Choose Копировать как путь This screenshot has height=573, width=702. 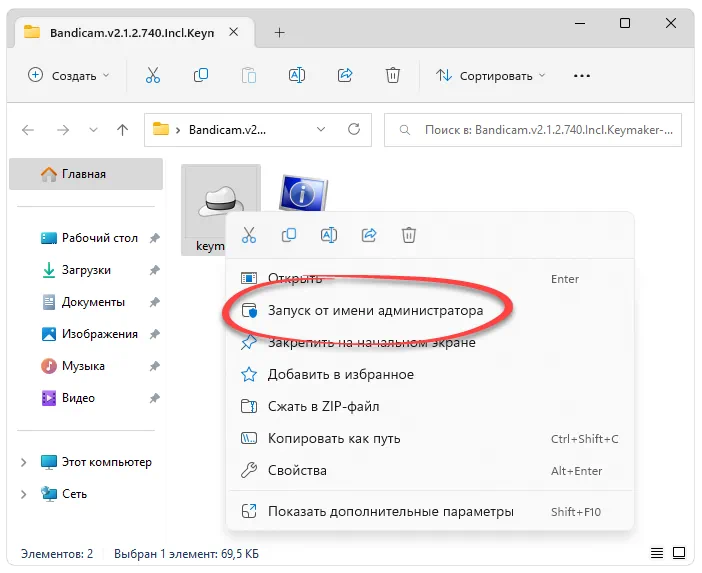(430, 438)
